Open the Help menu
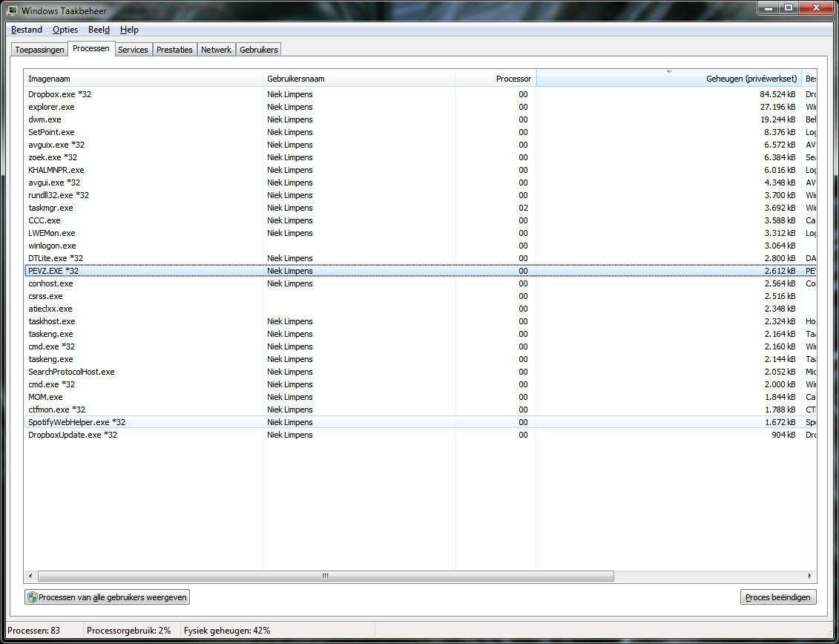The height and width of the screenshot is (644, 839). [x=129, y=30]
